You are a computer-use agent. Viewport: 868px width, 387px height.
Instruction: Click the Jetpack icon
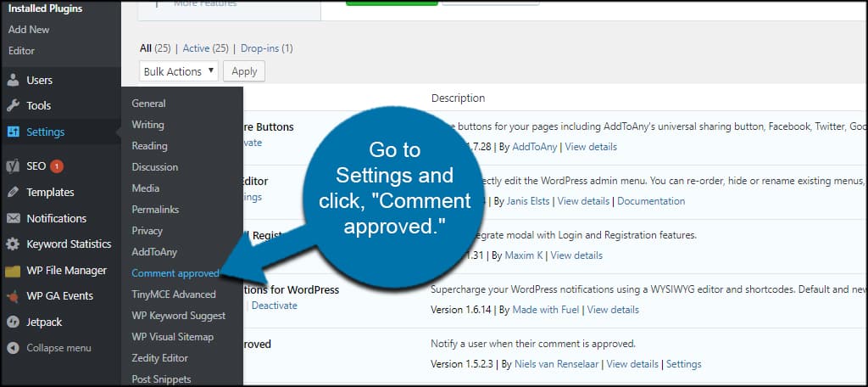[14, 322]
